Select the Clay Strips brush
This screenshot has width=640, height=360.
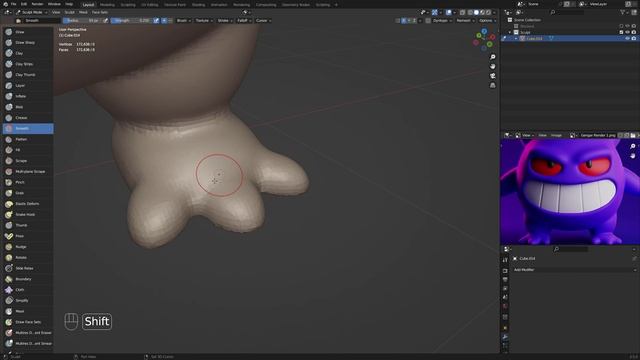tap(28, 64)
